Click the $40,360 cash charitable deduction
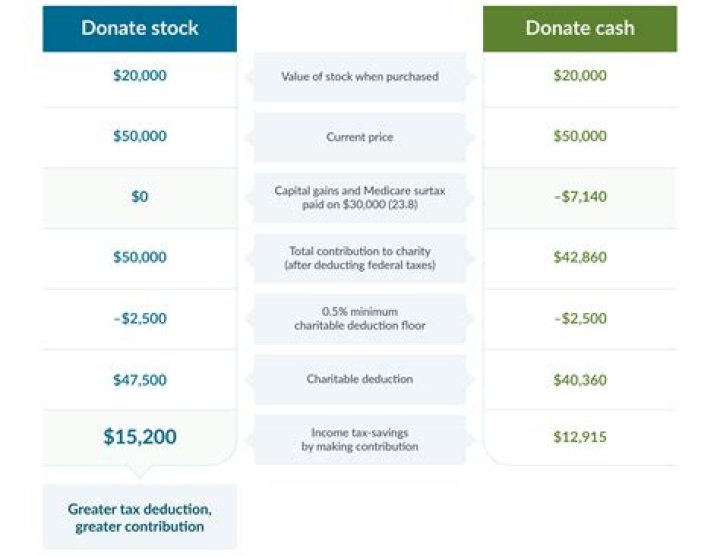This screenshot has width=720, height=556. coord(580,380)
